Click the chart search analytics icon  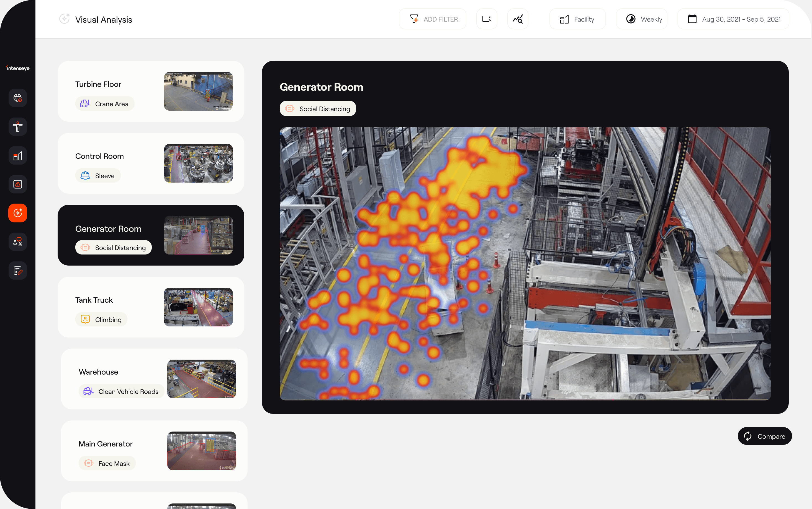518,19
